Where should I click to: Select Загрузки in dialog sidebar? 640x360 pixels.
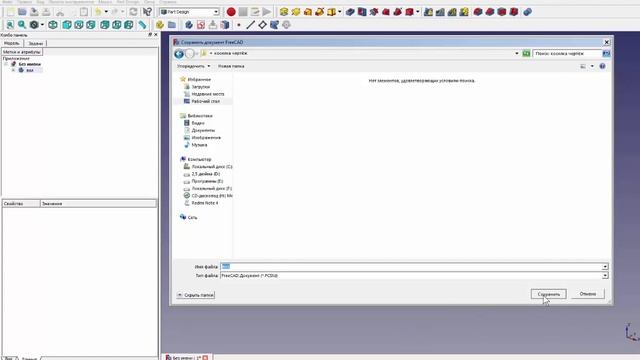[200, 87]
